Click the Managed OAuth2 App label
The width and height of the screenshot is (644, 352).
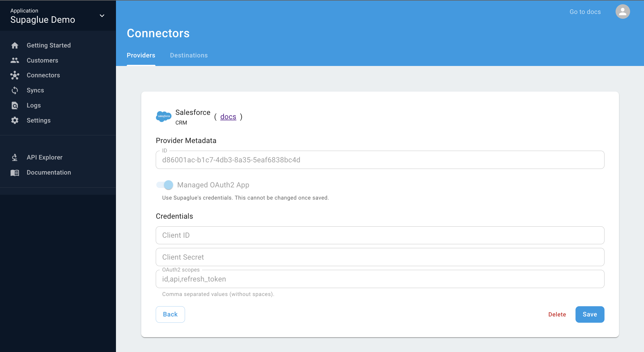(x=213, y=185)
